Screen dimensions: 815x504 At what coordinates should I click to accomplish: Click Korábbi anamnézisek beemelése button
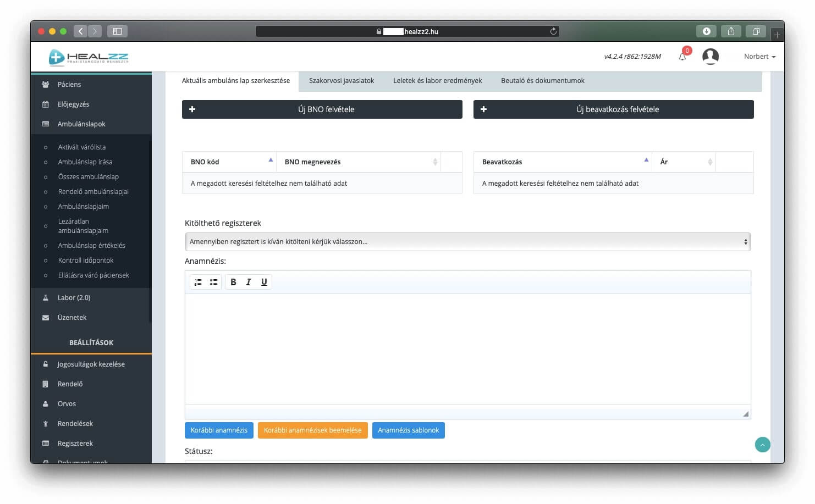[312, 430]
